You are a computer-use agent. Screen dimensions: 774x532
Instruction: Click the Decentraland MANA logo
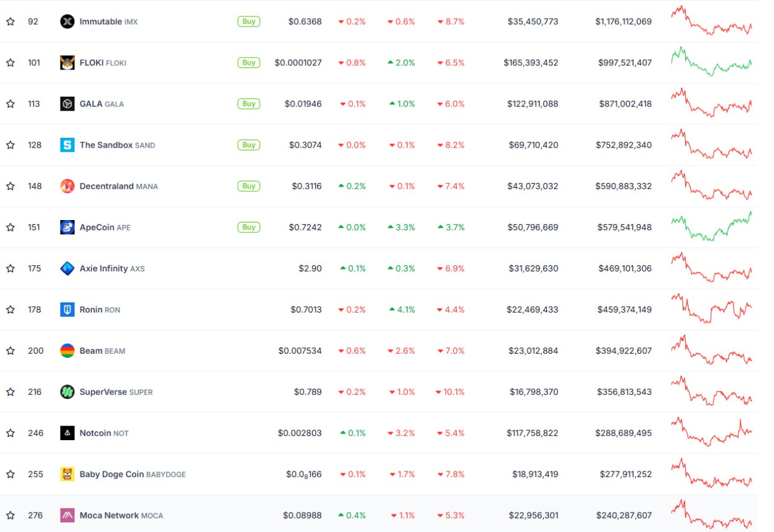67,186
